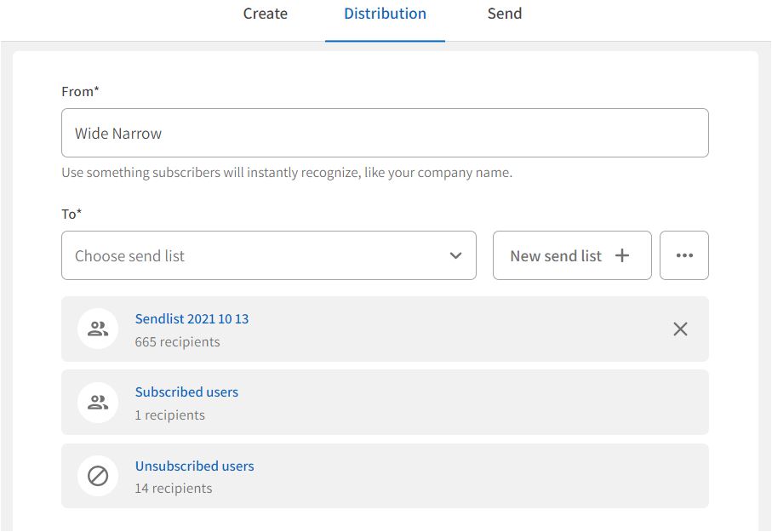Click the plus icon in New send list

pyautogui.click(x=622, y=255)
